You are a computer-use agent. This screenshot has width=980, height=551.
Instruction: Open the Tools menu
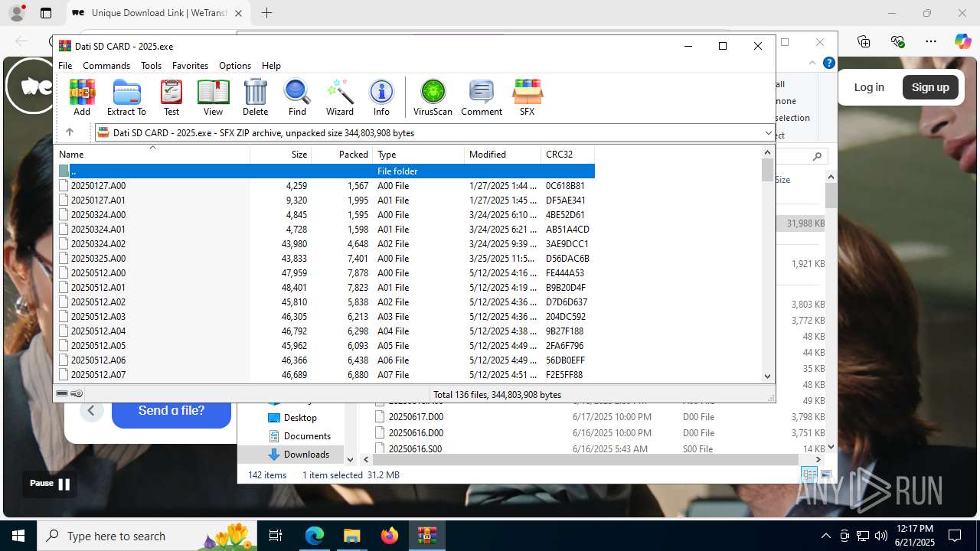(151, 66)
